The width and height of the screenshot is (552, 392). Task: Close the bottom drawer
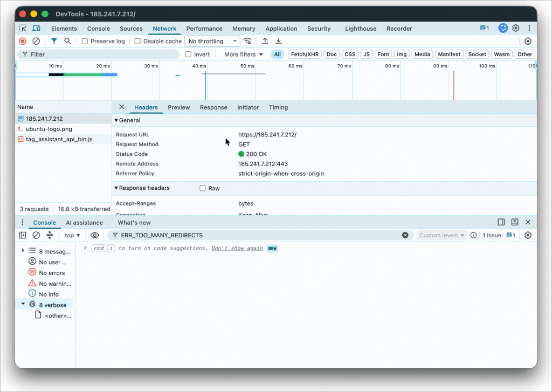click(x=528, y=222)
